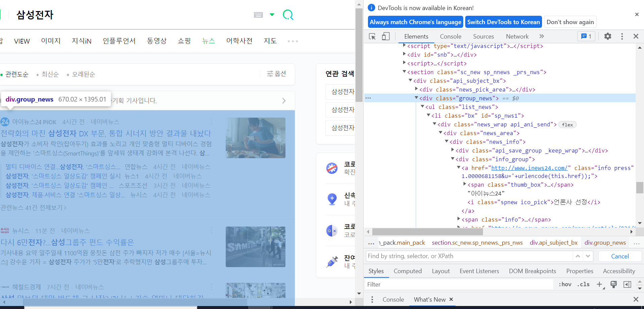Collapse the ul list_news node
644x309 pixels.
point(423,106)
